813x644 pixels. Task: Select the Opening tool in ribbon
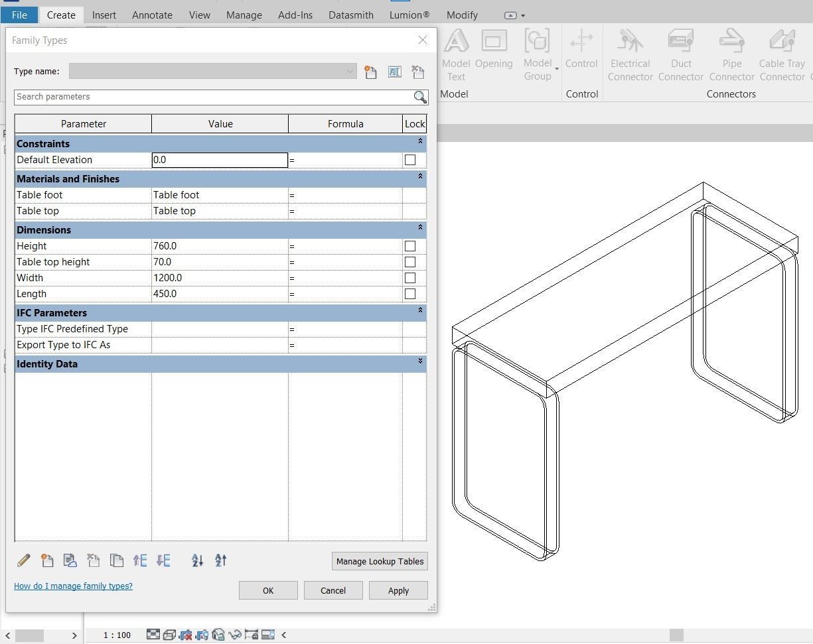[494, 49]
